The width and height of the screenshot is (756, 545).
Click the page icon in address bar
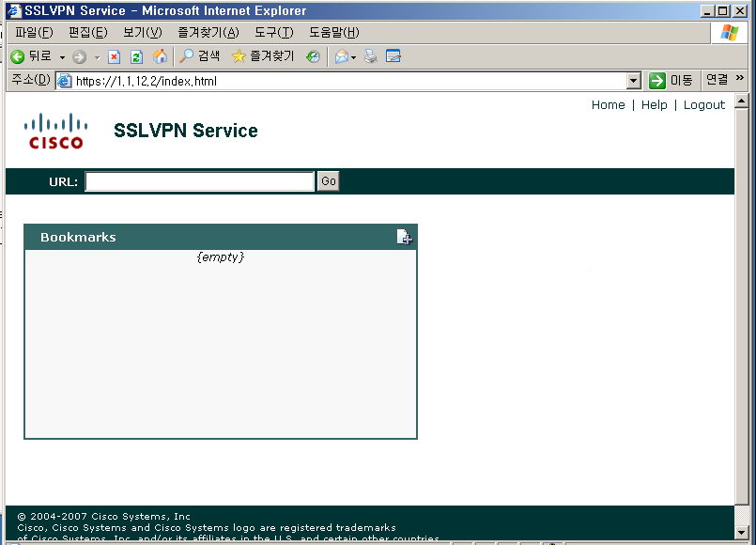(x=64, y=81)
